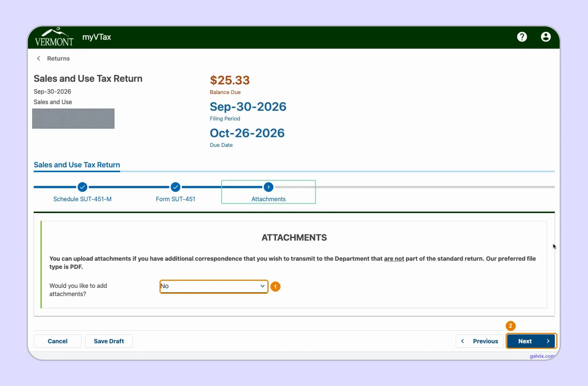Click the Vermont logo

pos(54,37)
